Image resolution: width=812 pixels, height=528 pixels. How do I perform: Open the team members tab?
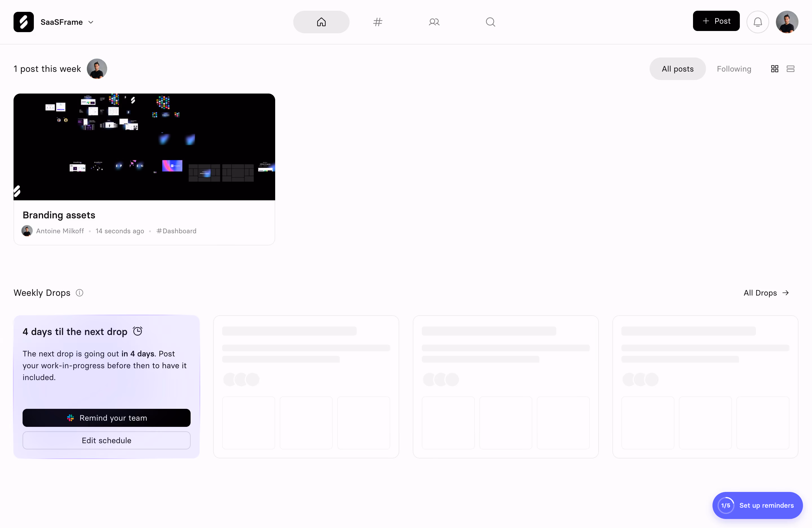(434, 22)
